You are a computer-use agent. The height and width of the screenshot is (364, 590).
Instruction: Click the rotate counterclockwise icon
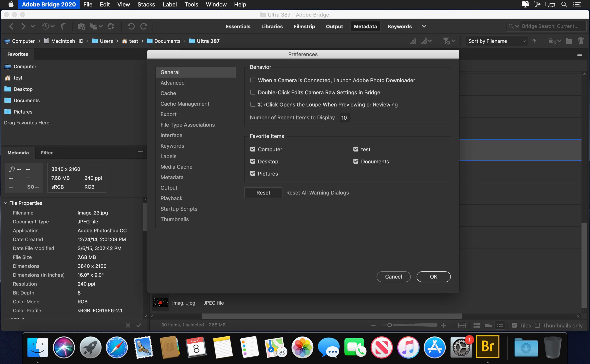point(131,26)
